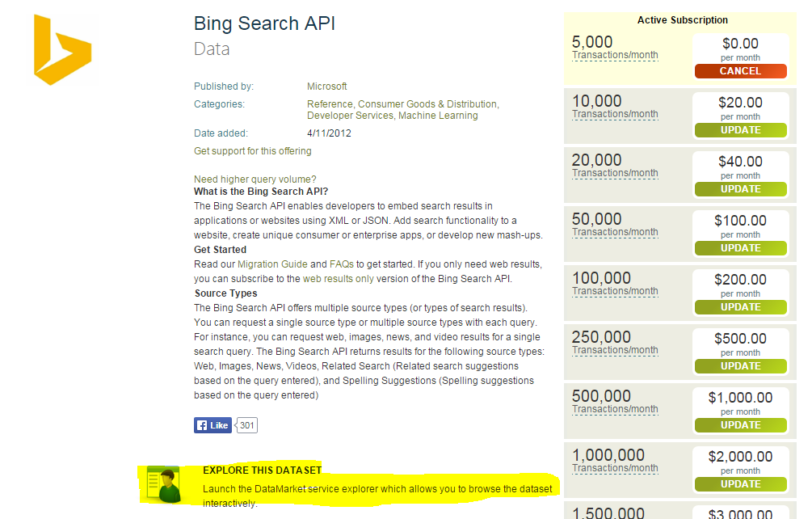Click the Active Subscription heading
The width and height of the screenshot is (812, 519).
pos(683,20)
